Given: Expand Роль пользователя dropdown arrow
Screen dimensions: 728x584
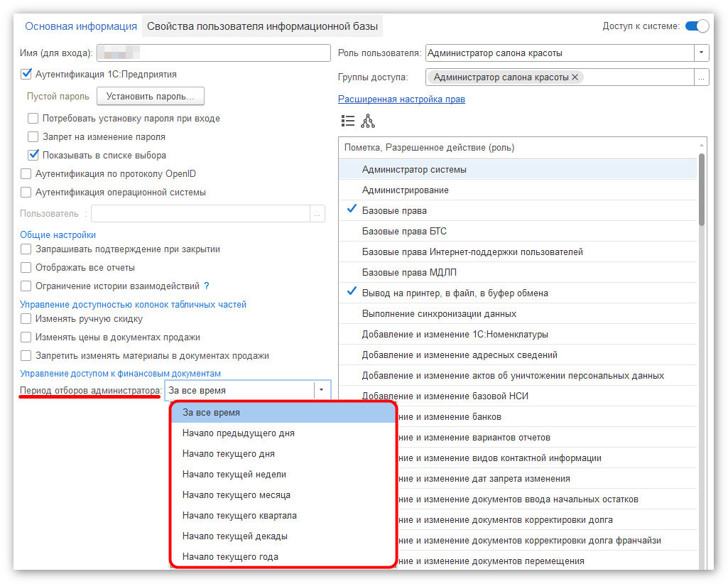Looking at the screenshot, I should [701, 53].
